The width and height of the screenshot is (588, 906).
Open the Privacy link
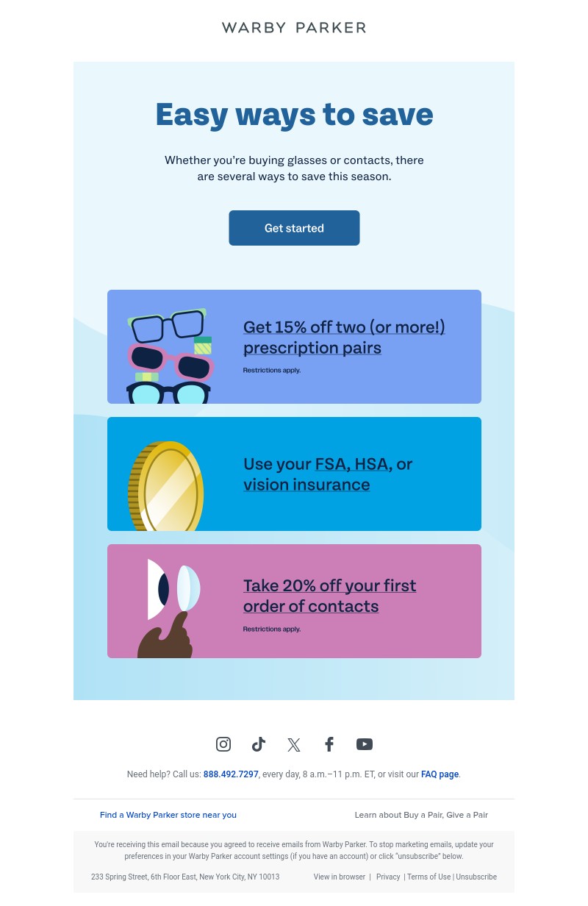[388, 877]
